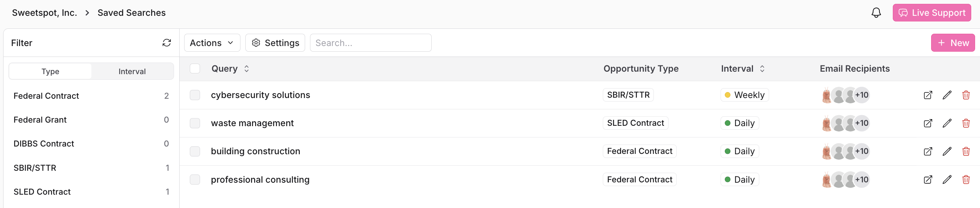Expand the +10 email recipients for cybersecurity solutions

[862, 95]
